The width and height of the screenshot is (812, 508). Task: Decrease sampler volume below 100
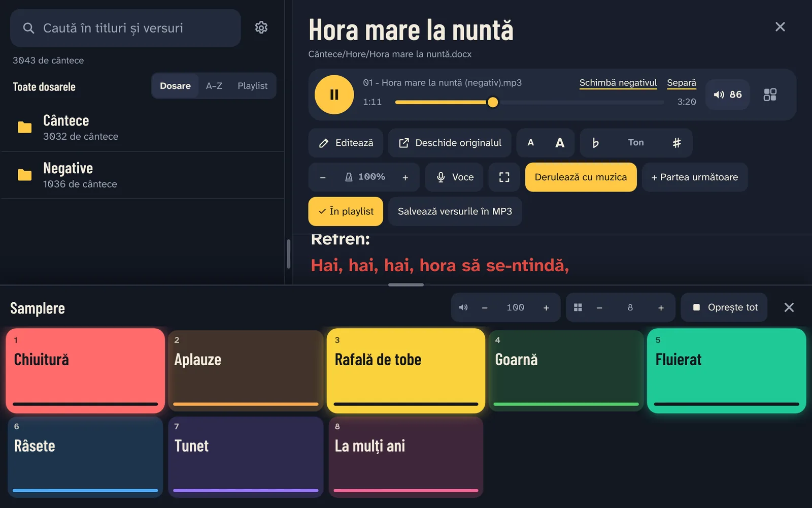[x=485, y=307]
